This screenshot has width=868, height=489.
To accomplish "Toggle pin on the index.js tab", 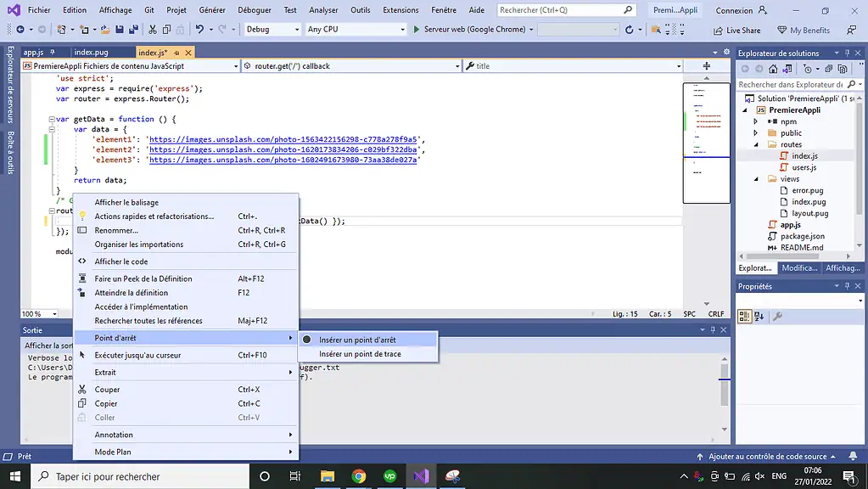I will (x=176, y=53).
